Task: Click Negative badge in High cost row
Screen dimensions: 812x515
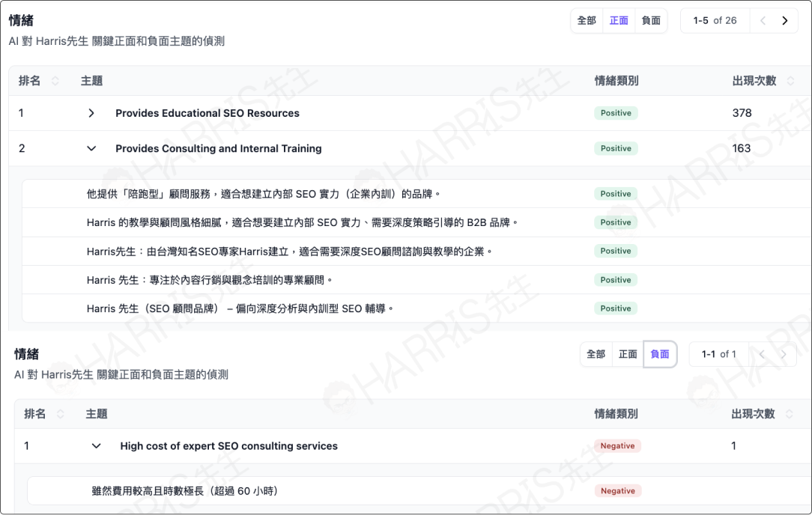Action: tap(617, 446)
